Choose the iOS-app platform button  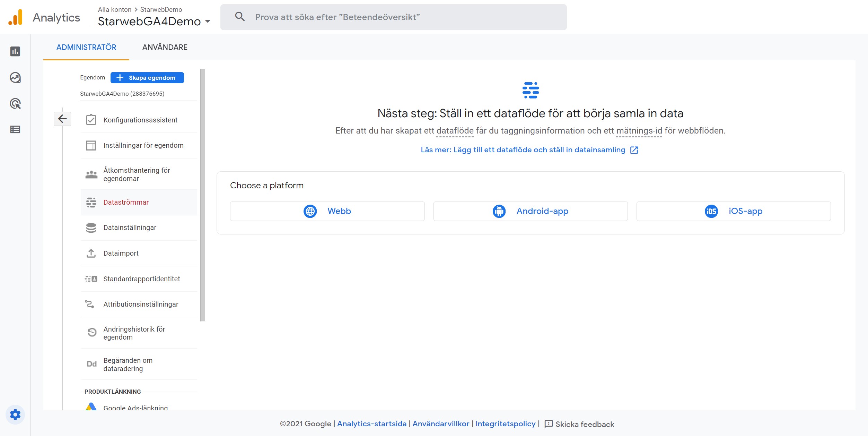click(x=734, y=211)
